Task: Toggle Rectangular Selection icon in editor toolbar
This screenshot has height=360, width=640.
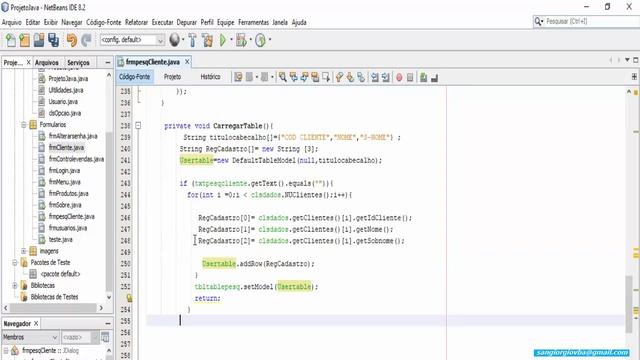Action: pos(326,77)
